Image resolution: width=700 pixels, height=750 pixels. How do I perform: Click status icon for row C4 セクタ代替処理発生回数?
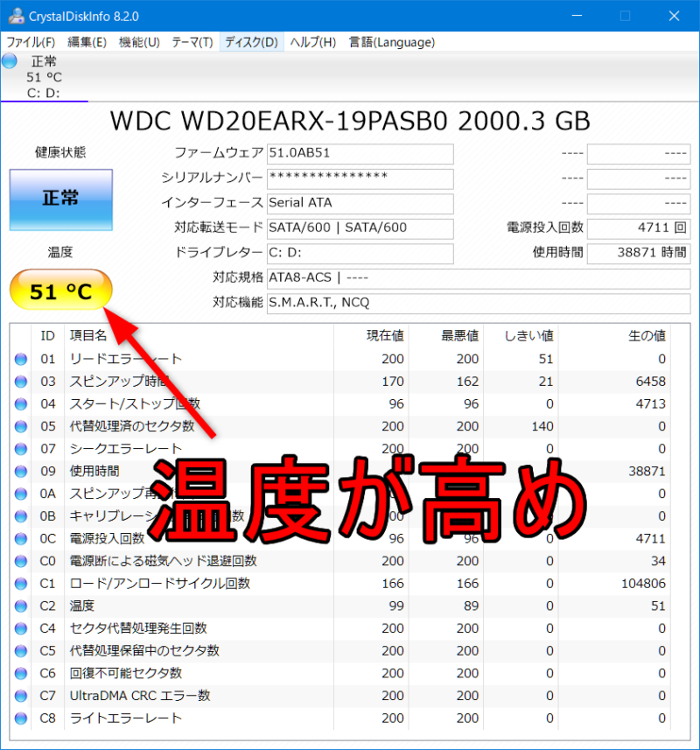(x=20, y=629)
